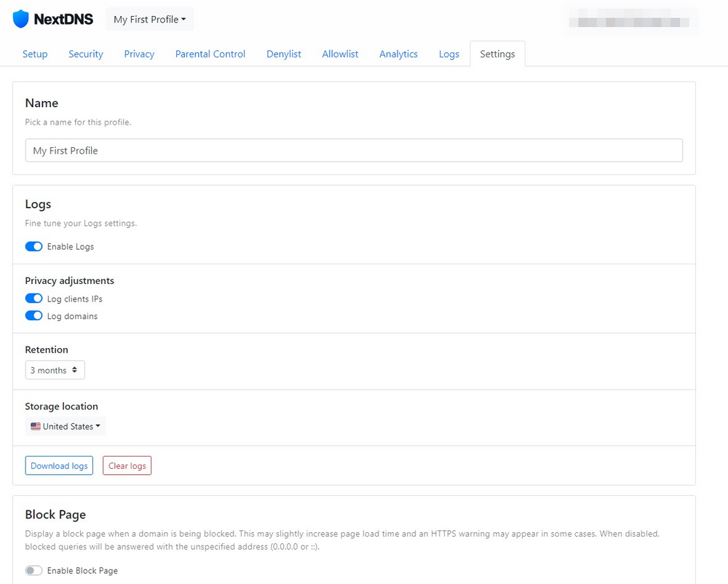Go to the Parental Control tab
Screen dimensions: 728x584
(x=210, y=53)
